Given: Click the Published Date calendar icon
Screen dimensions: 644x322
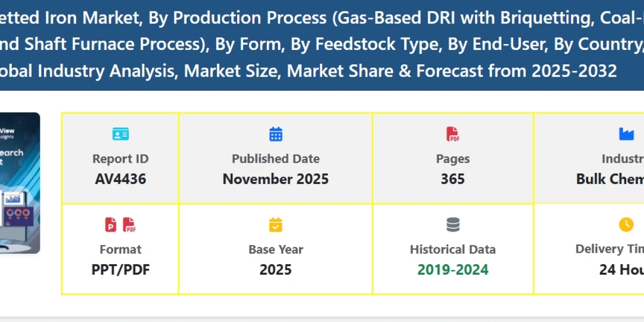Looking at the screenshot, I should 275,134.
